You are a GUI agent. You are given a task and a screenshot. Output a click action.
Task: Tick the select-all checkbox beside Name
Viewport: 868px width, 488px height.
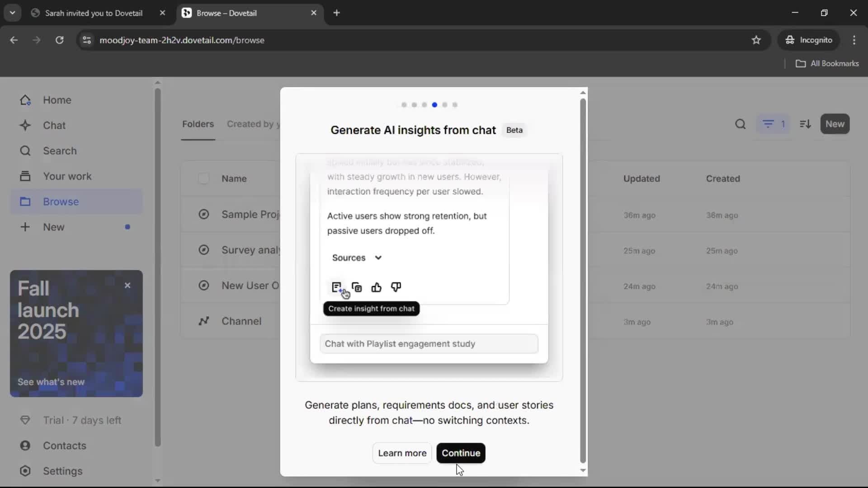(203, 178)
